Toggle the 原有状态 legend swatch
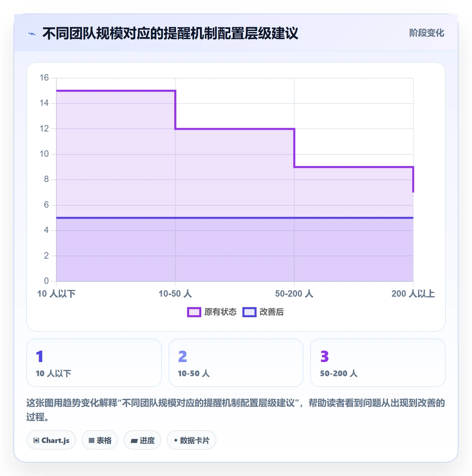The image size is (472, 476). 194,312
